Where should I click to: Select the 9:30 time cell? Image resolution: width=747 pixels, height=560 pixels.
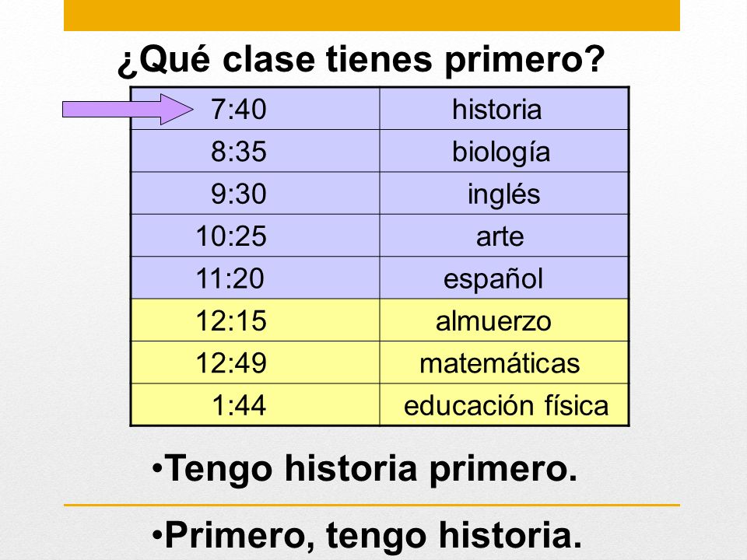[x=255, y=194]
